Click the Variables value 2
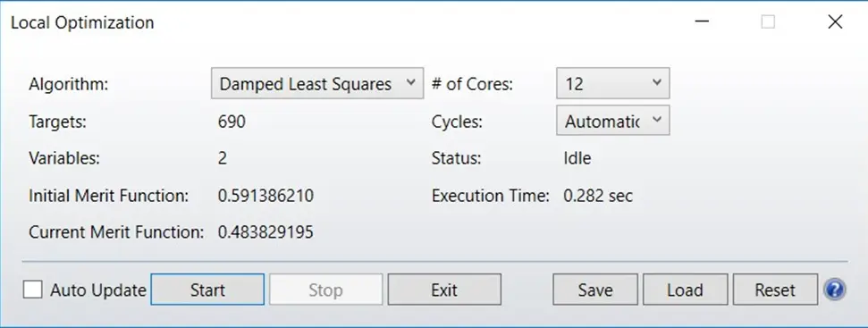Image resolution: width=868 pixels, height=328 pixels. [223, 159]
